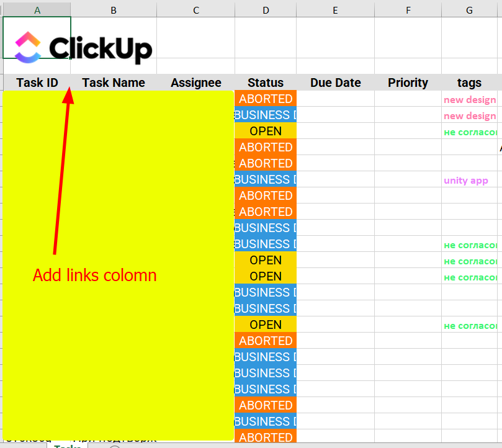The height and width of the screenshot is (448, 502).
Task: Select the "Priority" header cell
Action: point(408,83)
